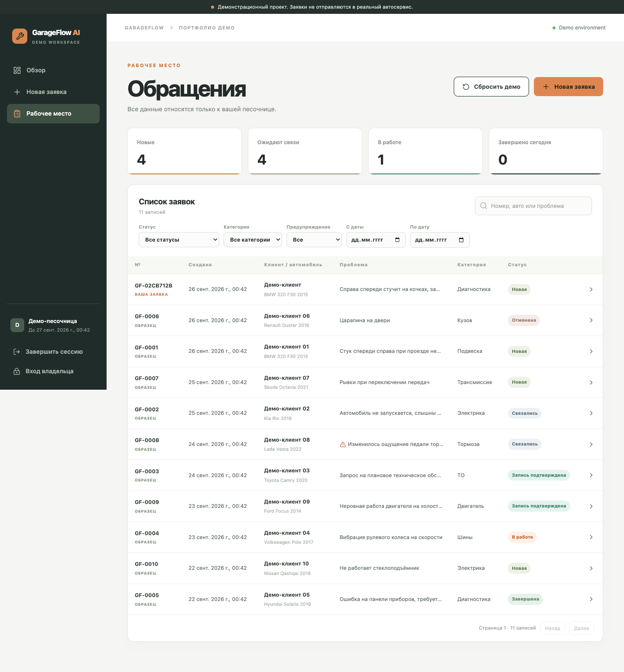Click Завершить сессию in the sidebar
This screenshot has width=624, height=672.
[x=53, y=352]
